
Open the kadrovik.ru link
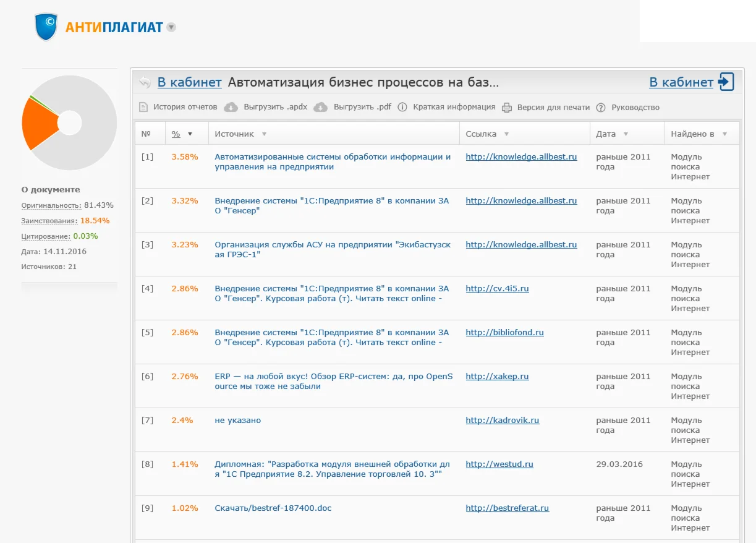502,420
